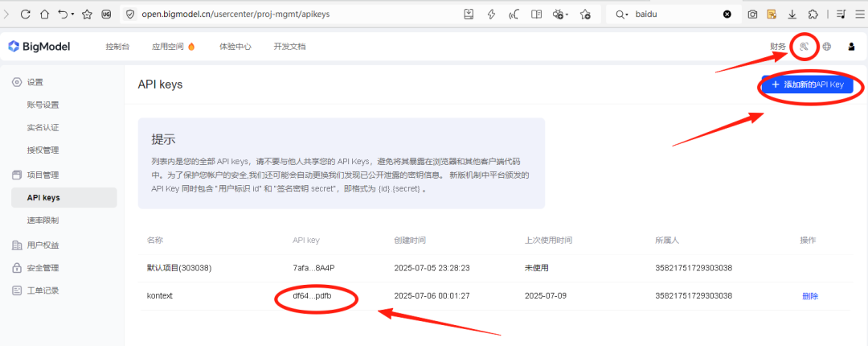Bookmark this page with the star icon
This screenshot has width=868, height=346.
pyautogui.click(x=87, y=14)
